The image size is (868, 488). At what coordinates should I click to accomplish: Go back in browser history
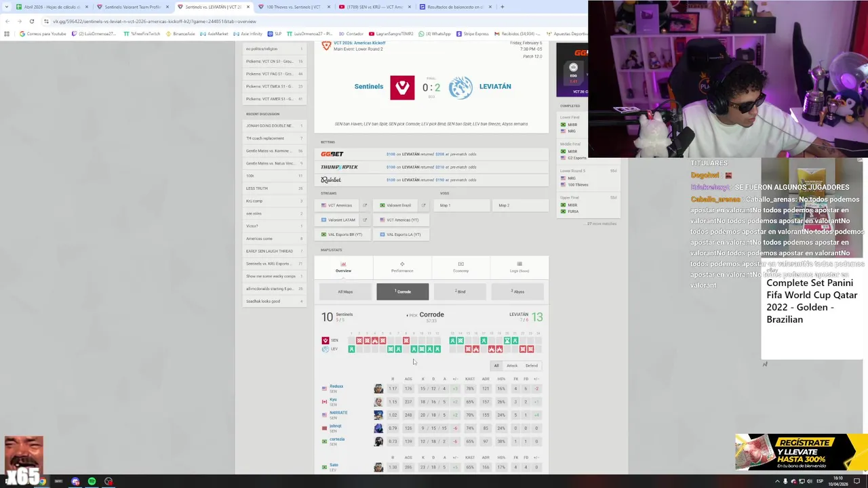pyautogui.click(x=7, y=21)
